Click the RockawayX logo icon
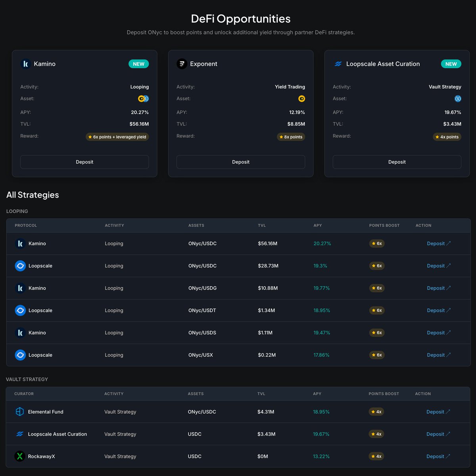This screenshot has width=476, height=476. (x=19, y=456)
